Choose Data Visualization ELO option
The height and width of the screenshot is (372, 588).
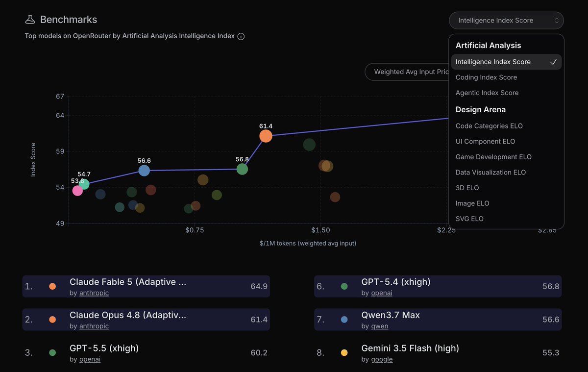click(506, 173)
